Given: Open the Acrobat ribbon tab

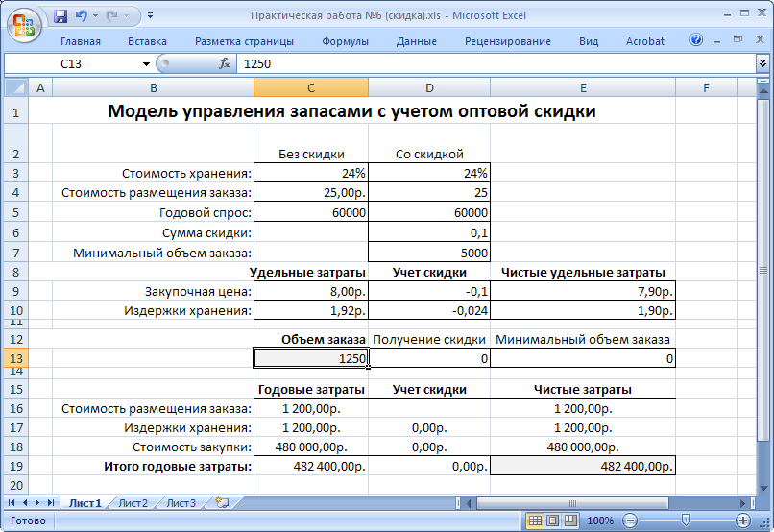Looking at the screenshot, I should pyautogui.click(x=644, y=41).
